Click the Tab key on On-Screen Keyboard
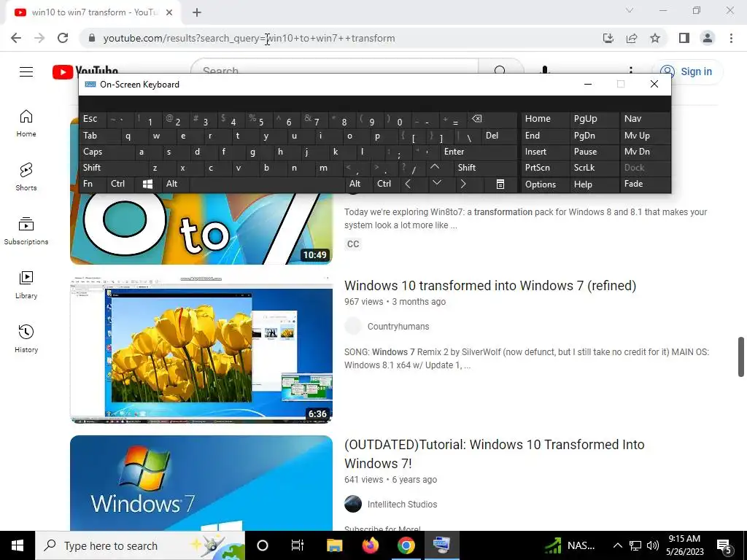 [x=98, y=136]
